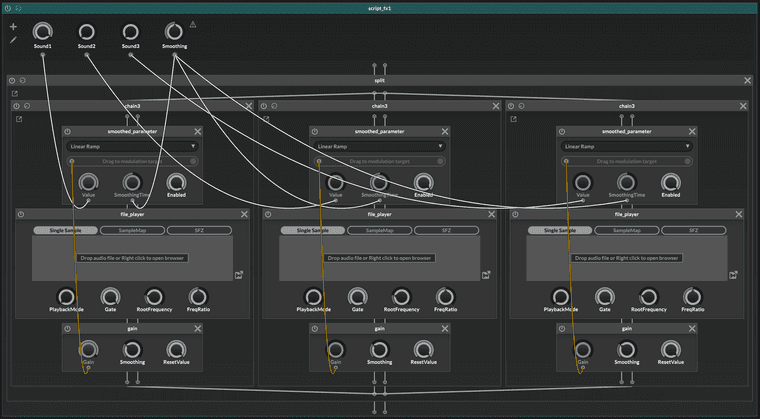Click the FreqRatio knob in the third file_player
Viewport: 760px width, 419px height.
[693, 297]
